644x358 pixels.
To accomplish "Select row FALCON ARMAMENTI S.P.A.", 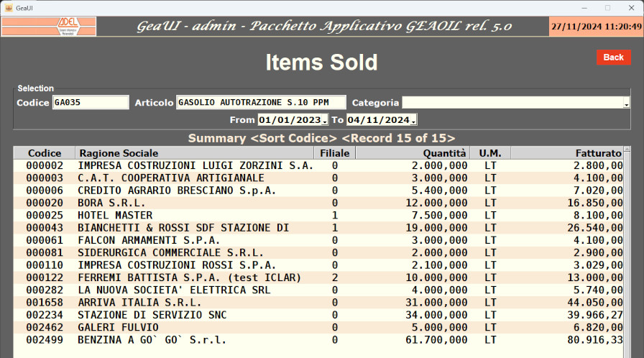I will pos(318,240).
